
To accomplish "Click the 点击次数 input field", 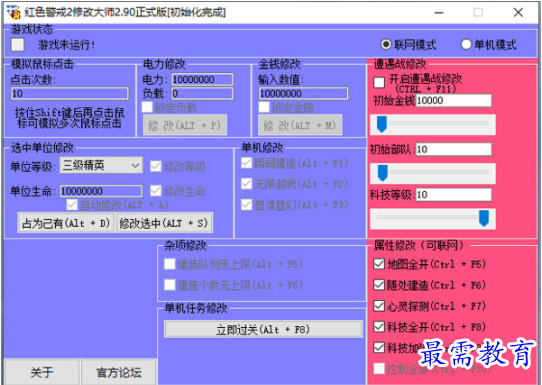I will coord(70,93).
